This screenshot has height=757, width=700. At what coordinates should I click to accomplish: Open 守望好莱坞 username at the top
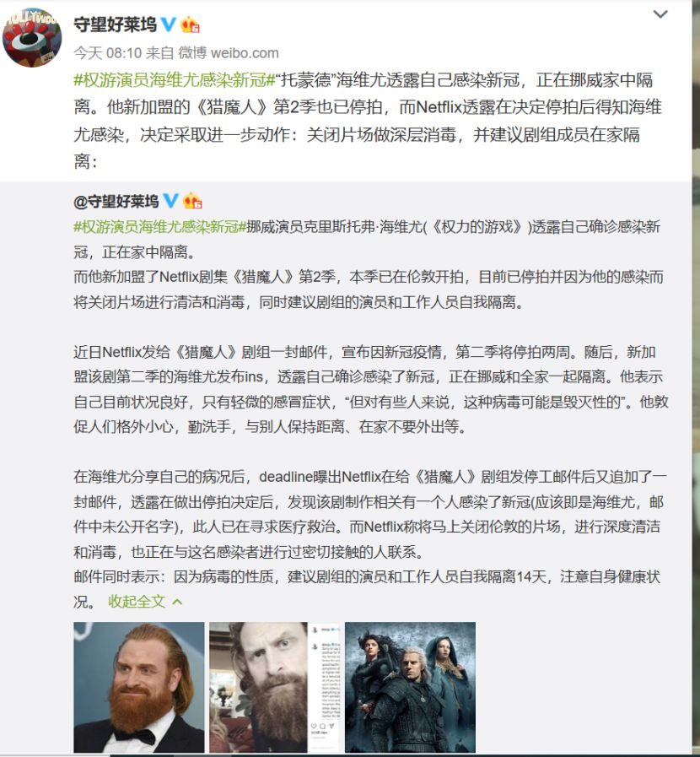115,24
